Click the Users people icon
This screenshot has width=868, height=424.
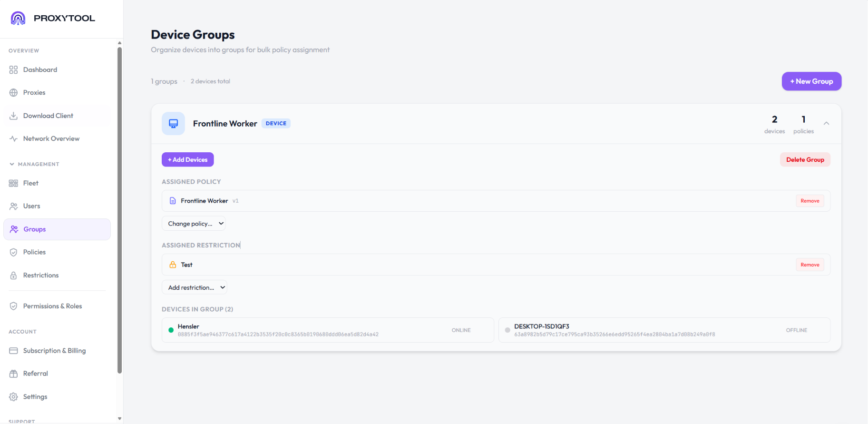coord(13,206)
